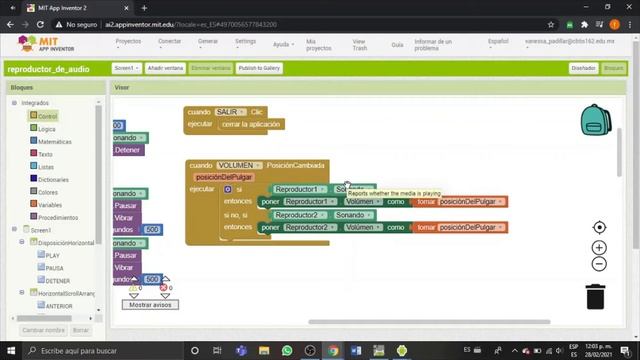640x360 pixels.
Task: Select the Texto blocks category
Action: coord(41,154)
